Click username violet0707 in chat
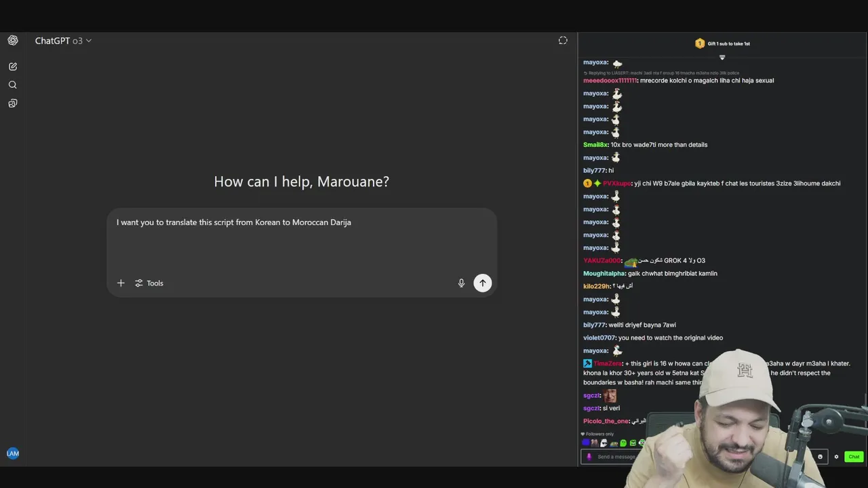The image size is (868, 488). (x=599, y=338)
